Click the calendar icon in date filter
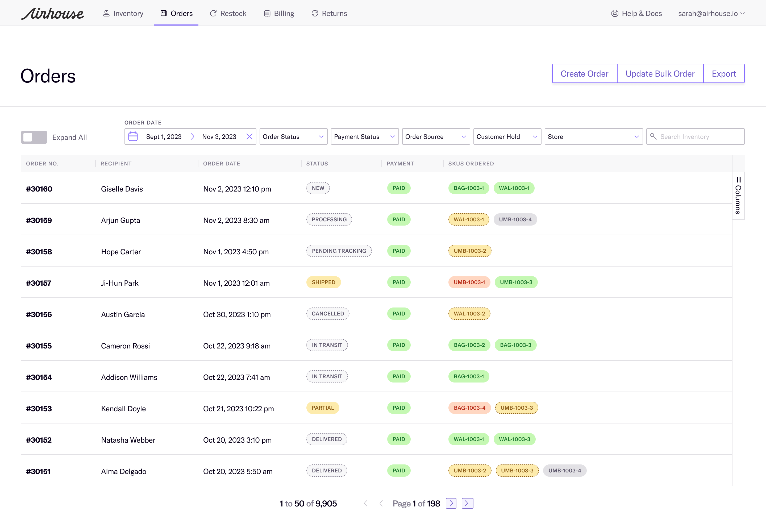This screenshot has height=532, width=766. click(x=133, y=137)
